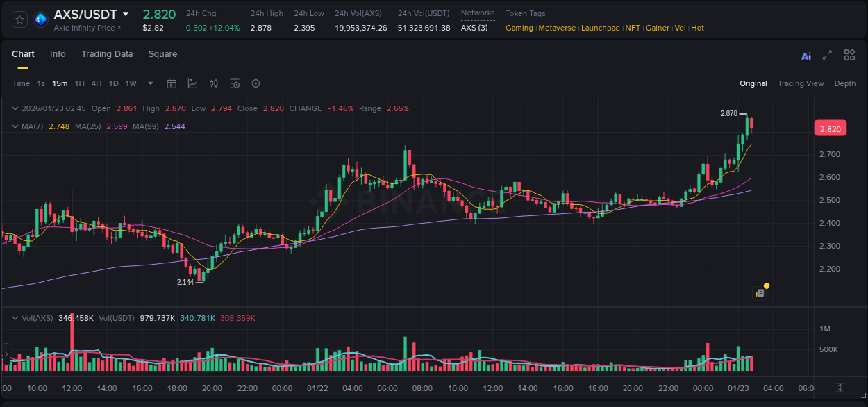
Task: Expand more timeframe options arrow
Action: pos(149,83)
